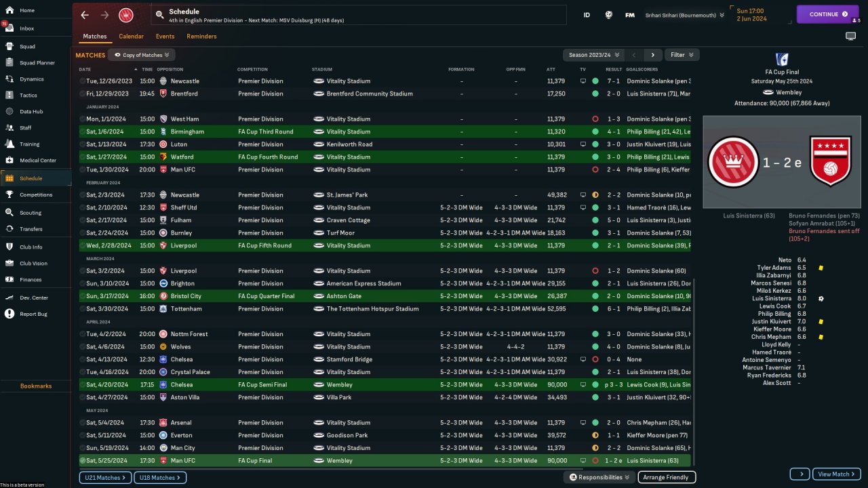Viewport: 868px width, 488px height.
Task: Open Scouting in the sidebar
Action: (35, 213)
